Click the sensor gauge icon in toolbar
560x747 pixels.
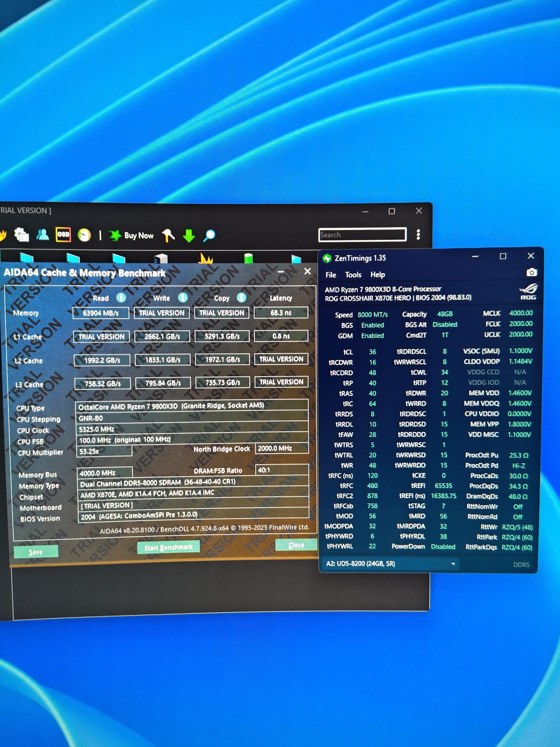[x=84, y=235]
